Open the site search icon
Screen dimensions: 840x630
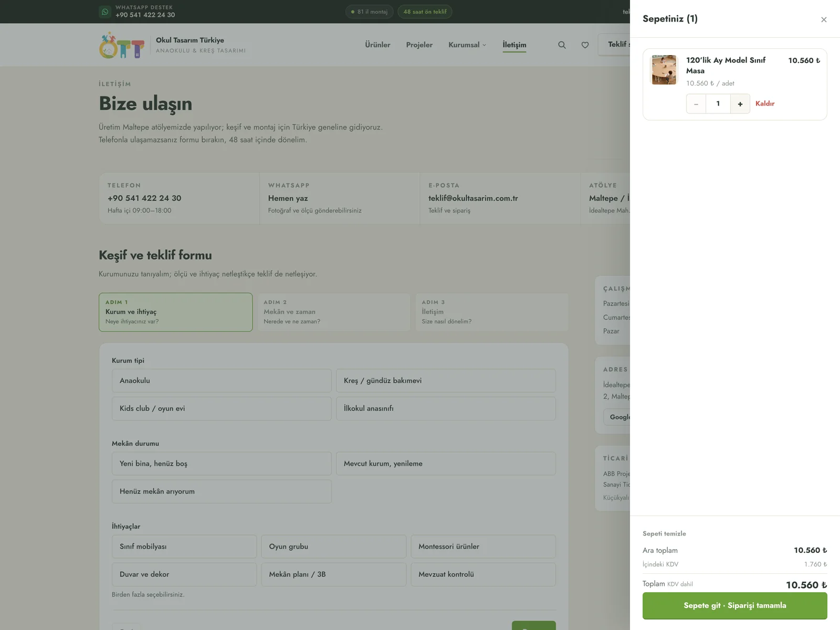[x=562, y=45]
